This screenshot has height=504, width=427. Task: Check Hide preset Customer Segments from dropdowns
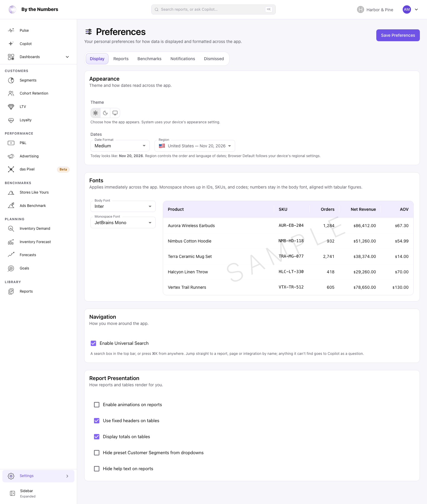(97, 453)
